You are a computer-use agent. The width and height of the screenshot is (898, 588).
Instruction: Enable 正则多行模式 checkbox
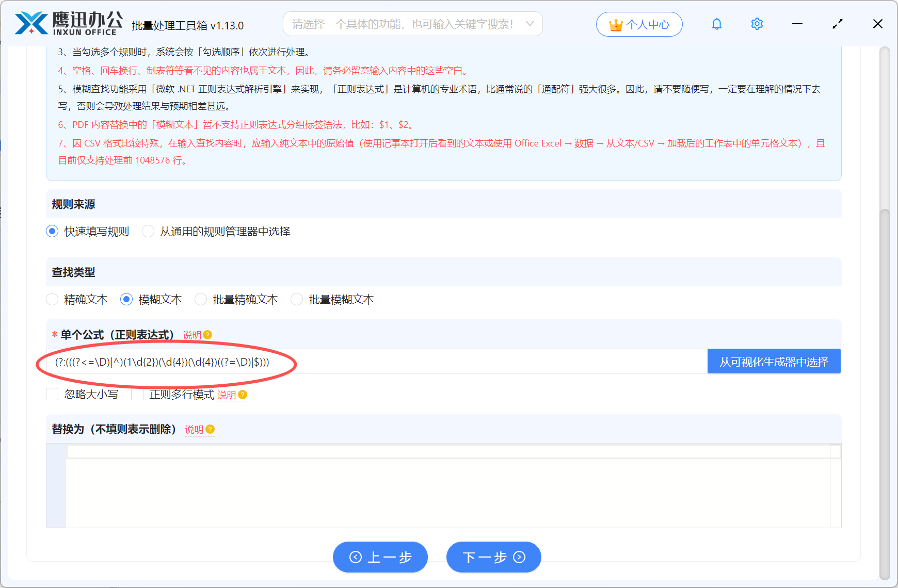[x=137, y=394]
